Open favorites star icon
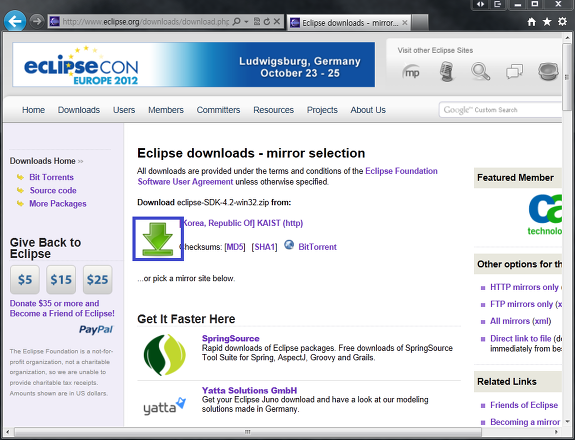575x440 pixels. (x=547, y=22)
